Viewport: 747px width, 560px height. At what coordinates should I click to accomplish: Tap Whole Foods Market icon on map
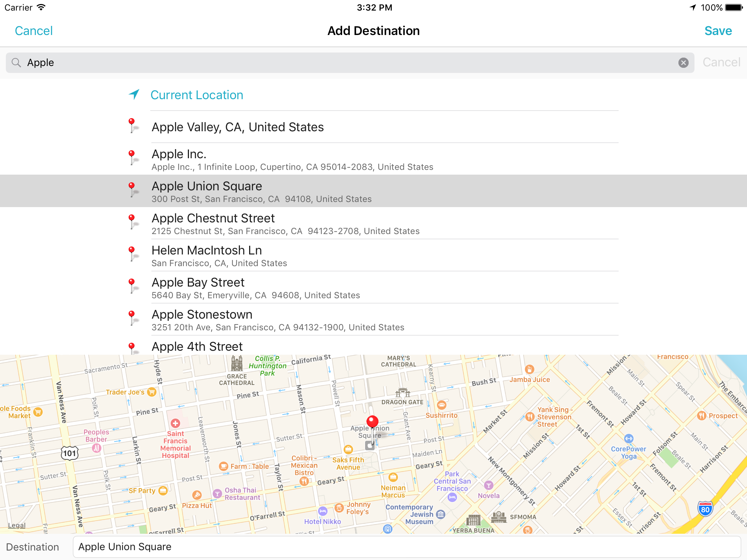click(x=38, y=412)
